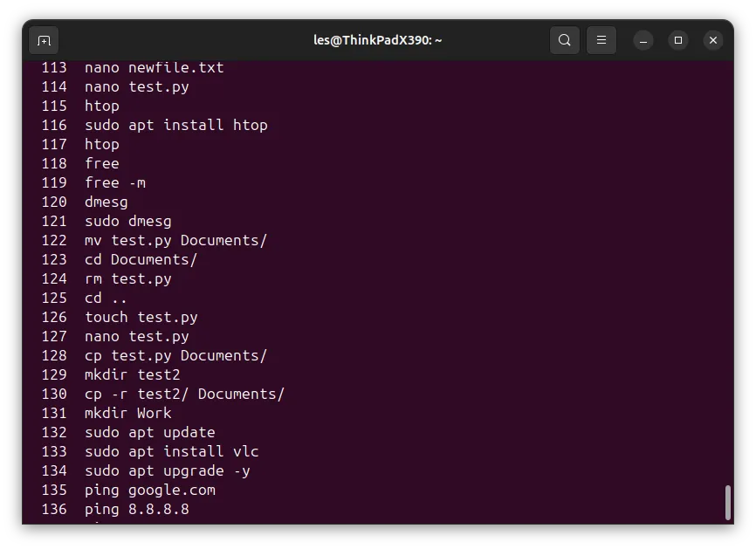Click the 'sudo apt install vlc' line
The image size is (756, 549).
coord(150,451)
